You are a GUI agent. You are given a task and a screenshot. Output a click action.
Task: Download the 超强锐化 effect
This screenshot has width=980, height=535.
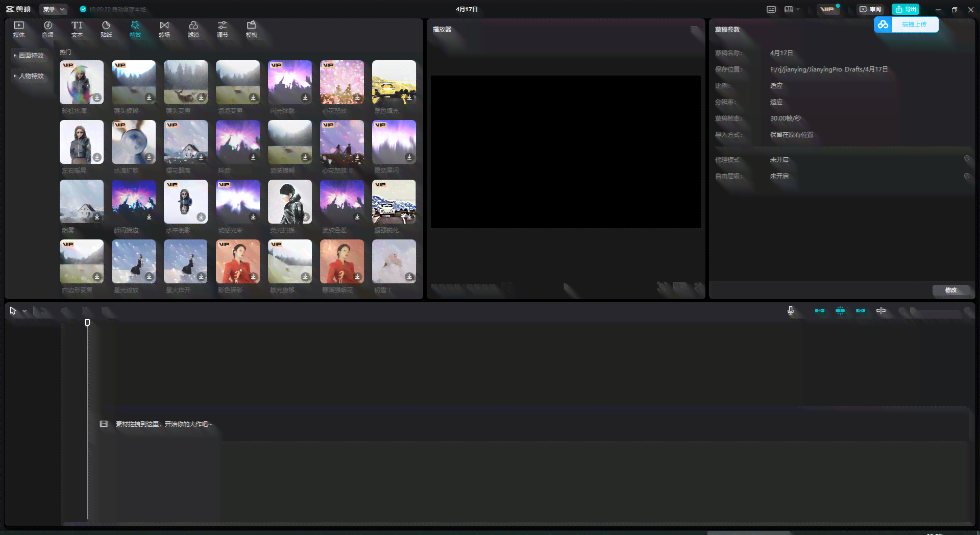point(409,217)
